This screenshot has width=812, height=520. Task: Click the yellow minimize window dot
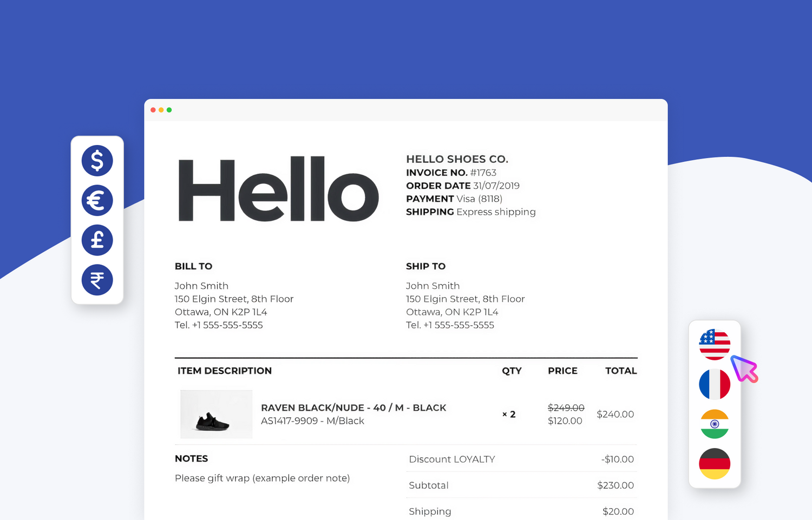[x=161, y=110]
